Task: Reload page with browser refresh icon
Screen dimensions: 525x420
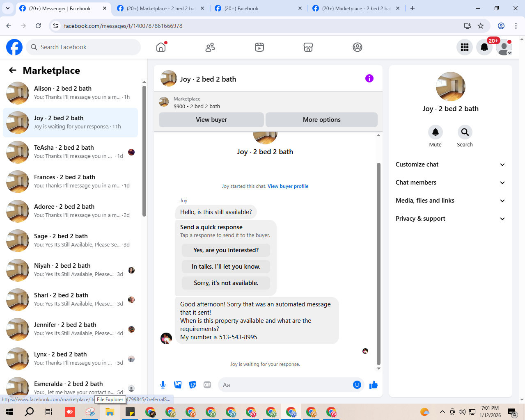Action: point(38,26)
